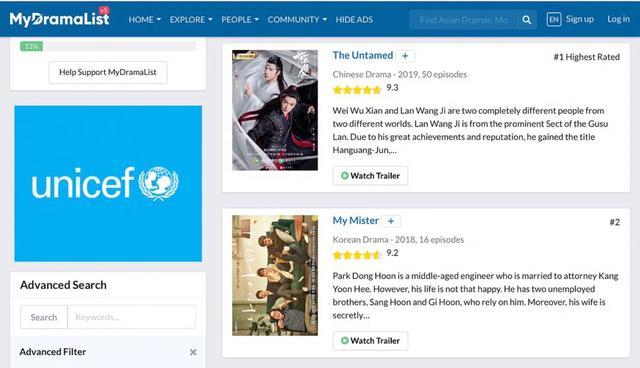Watch Trailer for My Mister
640x368 pixels.
(x=370, y=341)
